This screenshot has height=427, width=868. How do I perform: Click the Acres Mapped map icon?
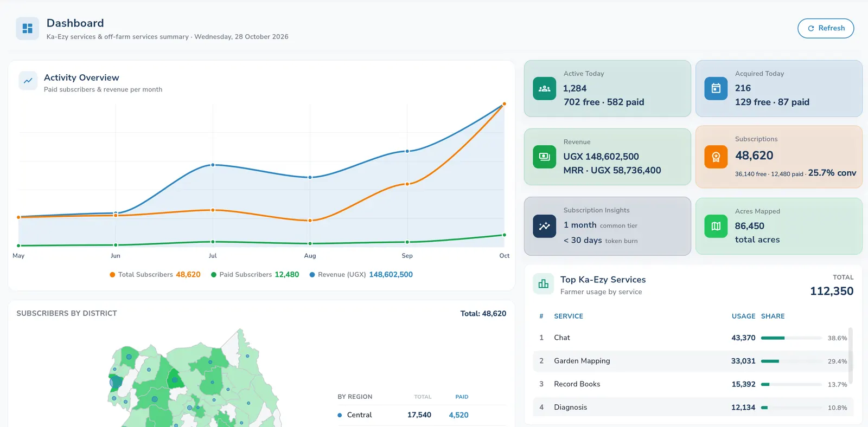click(x=716, y=226)
